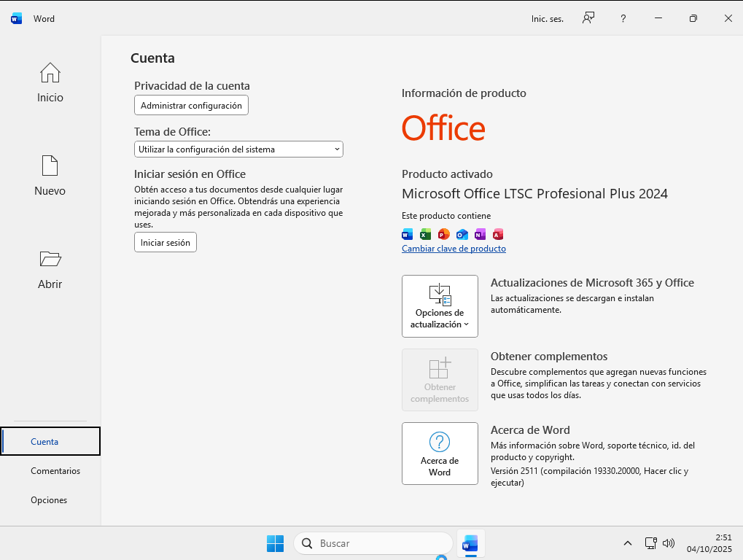Screen dimensions: 743x560
Task: Follow the Cambiar clave de producto link
Action: click(454, 249)
